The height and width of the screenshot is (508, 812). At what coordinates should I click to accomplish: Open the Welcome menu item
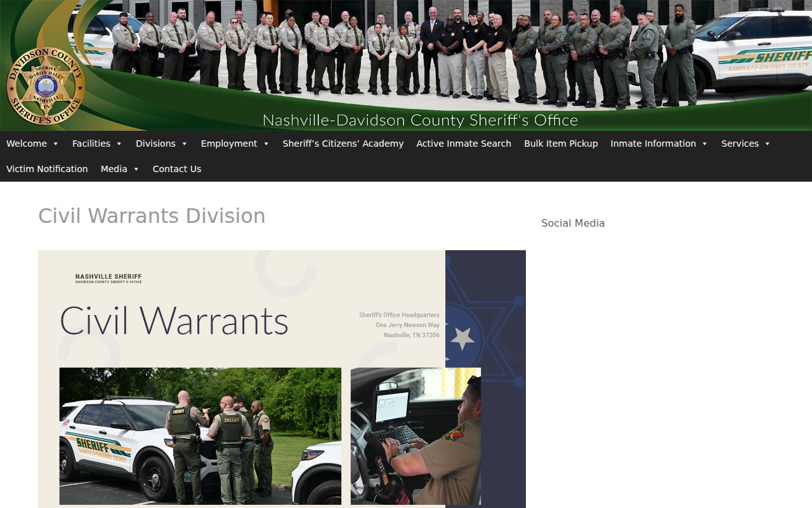[27, 144]
